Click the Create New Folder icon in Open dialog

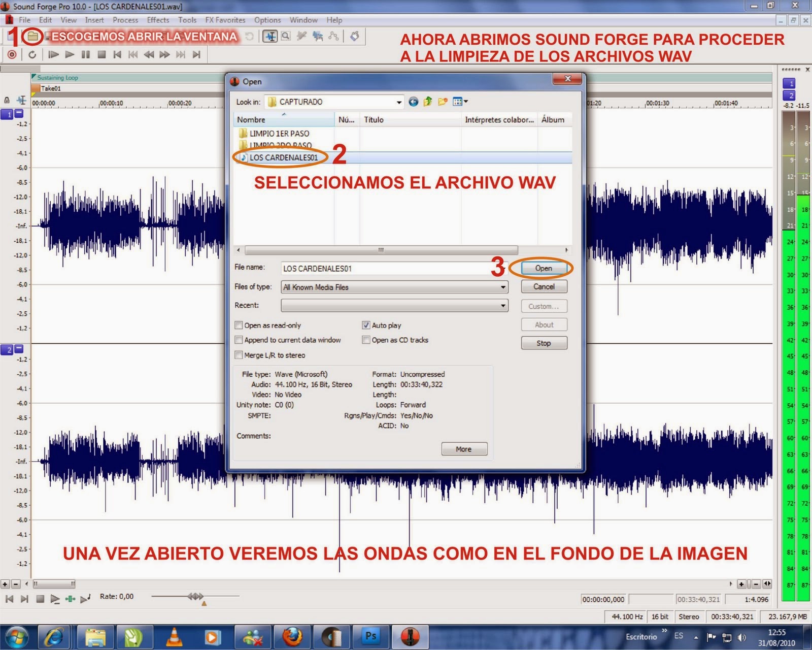(443, 102)
